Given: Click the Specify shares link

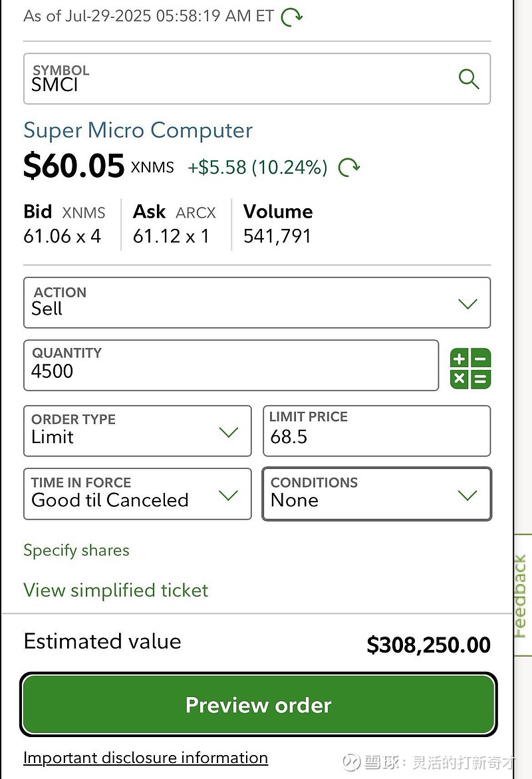Looking at the screenshot, I should 76,550.
